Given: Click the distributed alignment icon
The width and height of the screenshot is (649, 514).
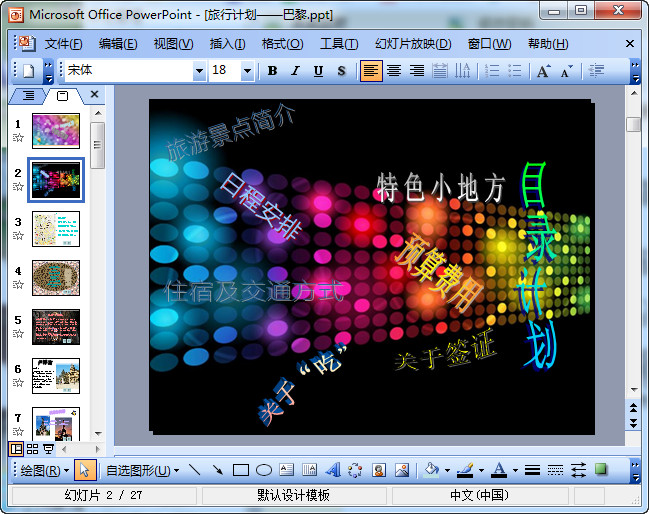Looking at the screenshot, I should (440, 71).
